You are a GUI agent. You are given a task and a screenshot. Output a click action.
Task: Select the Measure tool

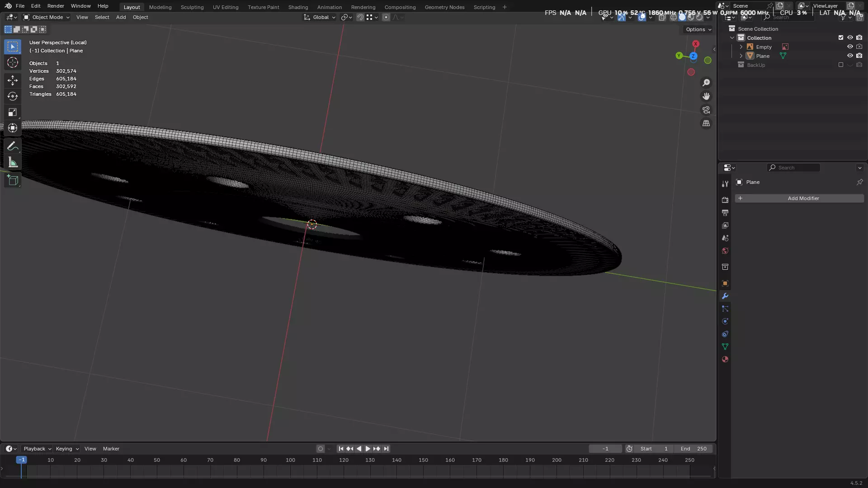tap(13, 163)
